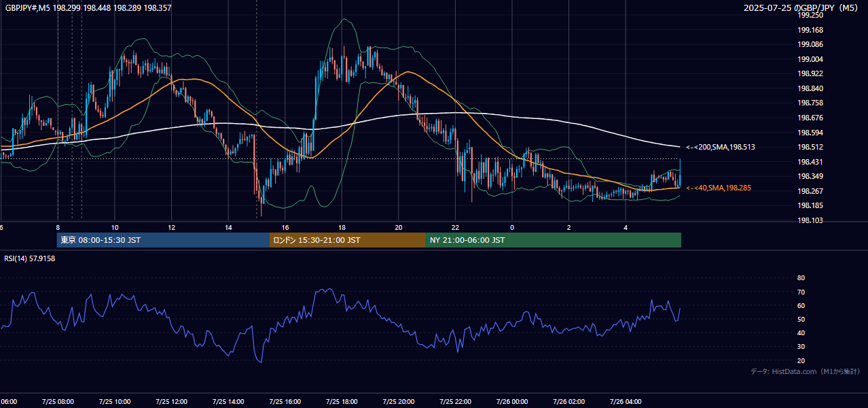Image resolution: width=868 pixels, height=408 pixels.
Task: Click price axis label 199.168
Action: coord(810,30)
